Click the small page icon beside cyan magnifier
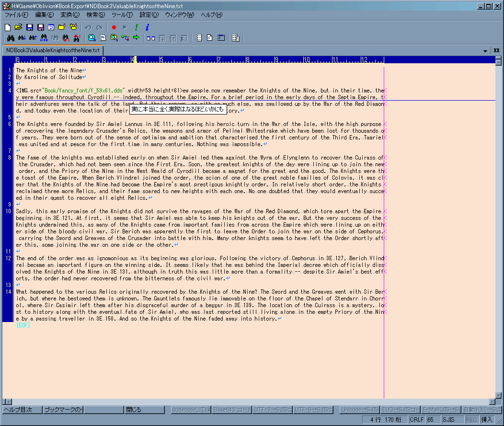The image size is (504, 426). [x=103, y=38]
